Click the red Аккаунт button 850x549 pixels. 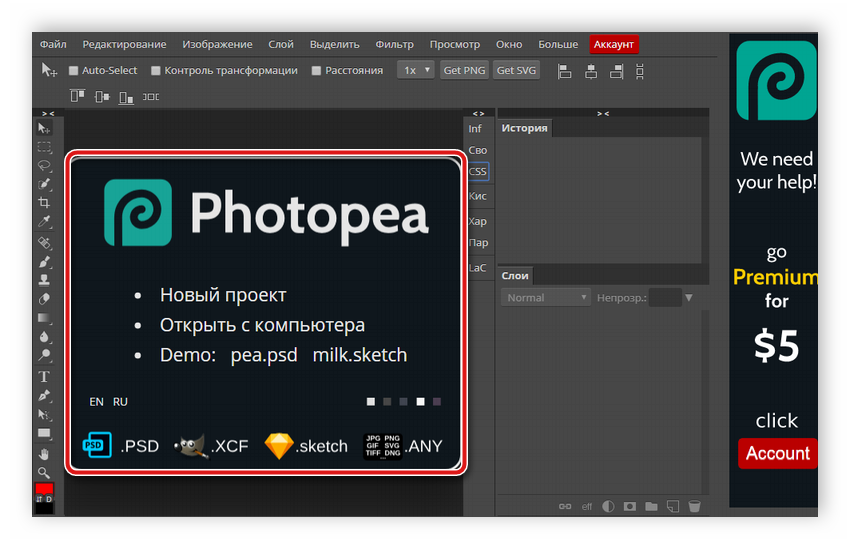tap(614, 44)
